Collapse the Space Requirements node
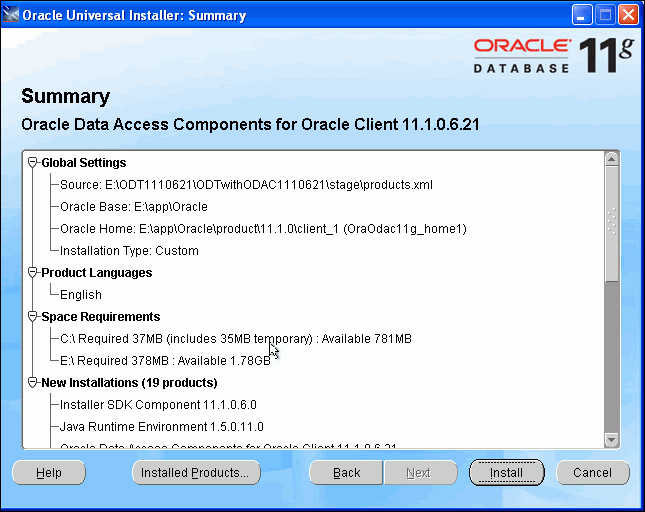Screen dimensions: 645x512 (x=33, y=317)
